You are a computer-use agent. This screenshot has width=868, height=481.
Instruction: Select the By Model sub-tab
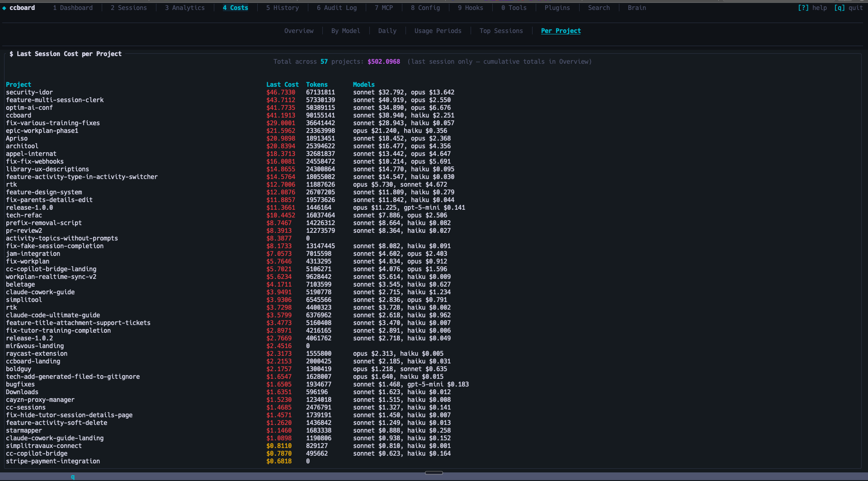click(346, 31)
